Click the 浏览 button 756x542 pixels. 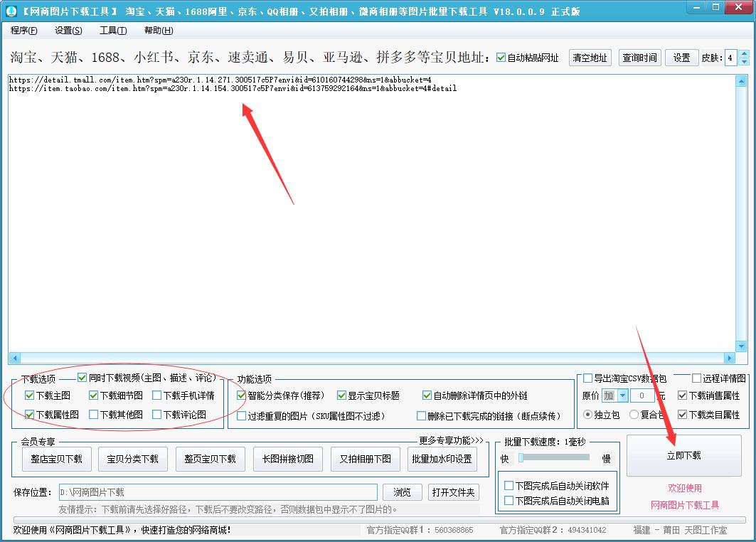(x=402, y=492)
